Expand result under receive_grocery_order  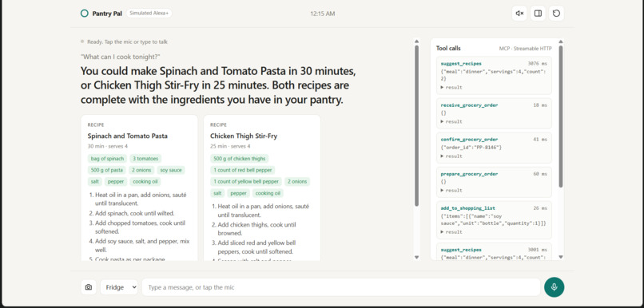[x=451, y=122]
